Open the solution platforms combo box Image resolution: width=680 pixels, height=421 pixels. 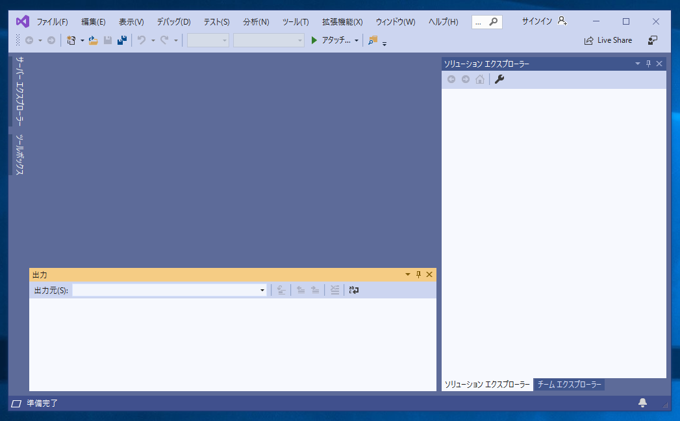[269, 40]
